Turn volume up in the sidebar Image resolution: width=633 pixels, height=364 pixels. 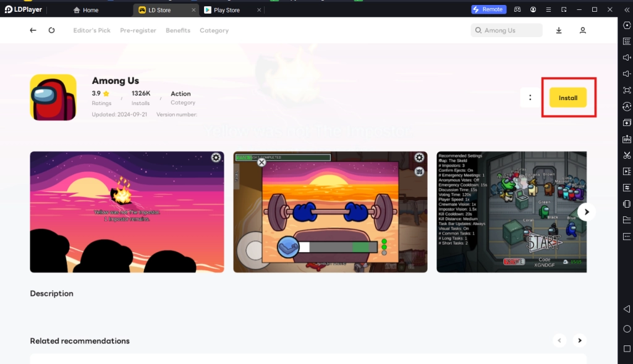(627, 57)
